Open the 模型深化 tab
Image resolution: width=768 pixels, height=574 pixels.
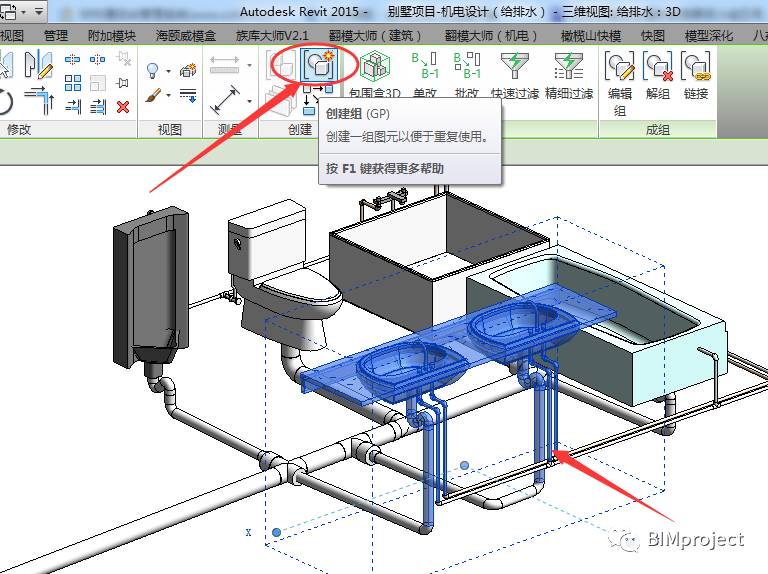click(709, 35)
